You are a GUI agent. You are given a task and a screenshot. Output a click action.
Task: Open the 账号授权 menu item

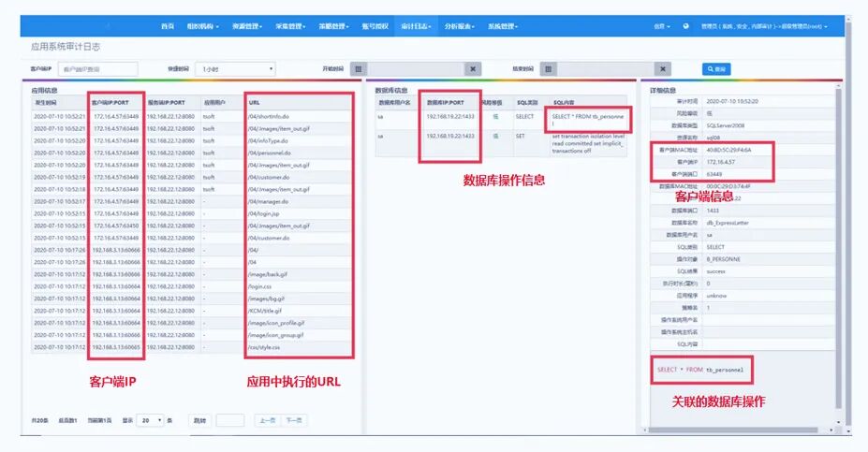coord(375,26)
